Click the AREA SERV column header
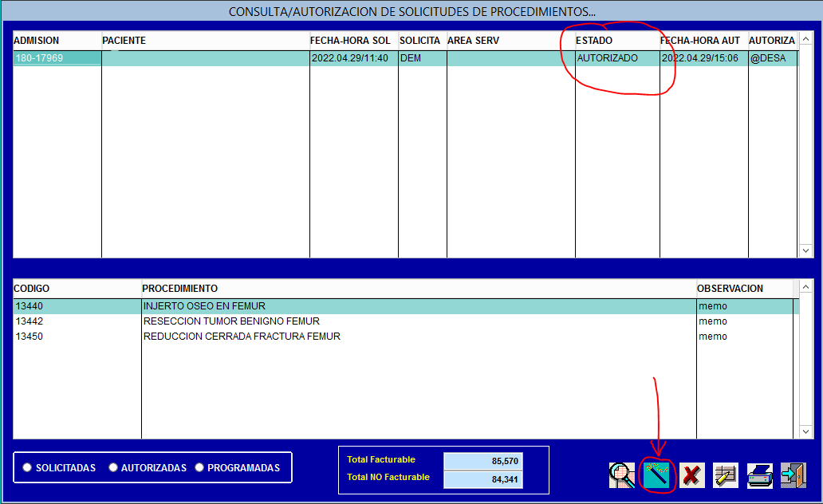The image size is (823, 504). coord(510,41)
